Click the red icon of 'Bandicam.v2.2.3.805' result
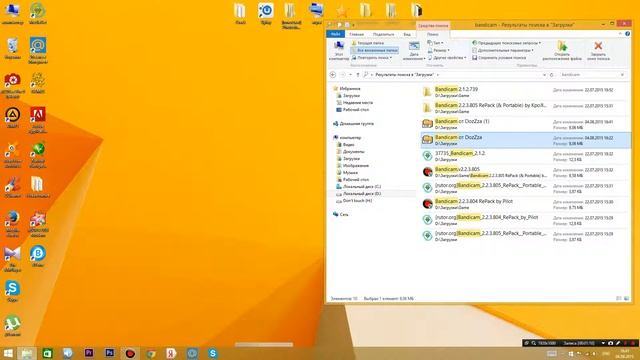Viewport: 640px width, 360px height. (427, 171)
